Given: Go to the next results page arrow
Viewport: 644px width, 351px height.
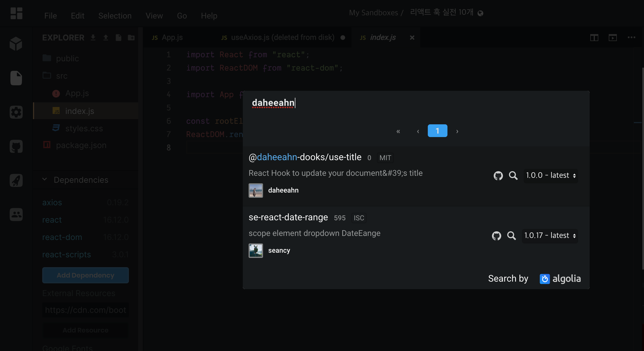Looking at the screenshot, I should (x=457, y=131).
